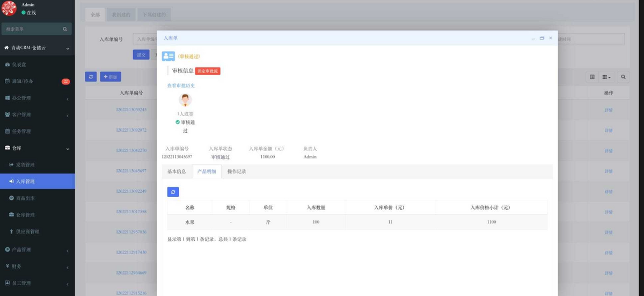The width and height of the screenshot is (644, 296).
Task: Click refresh button inside 产品明细 tab
Action: pyautogui.click(x=173, y=192)
